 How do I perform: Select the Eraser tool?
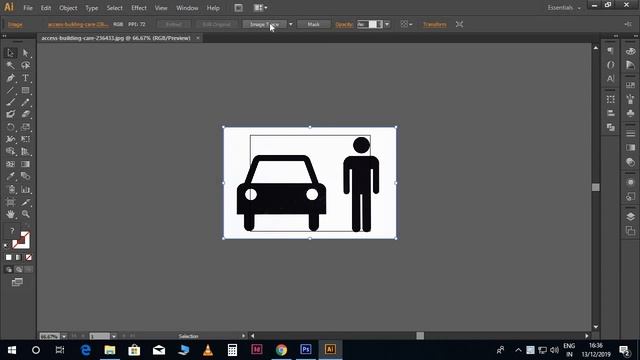(25, 115)
